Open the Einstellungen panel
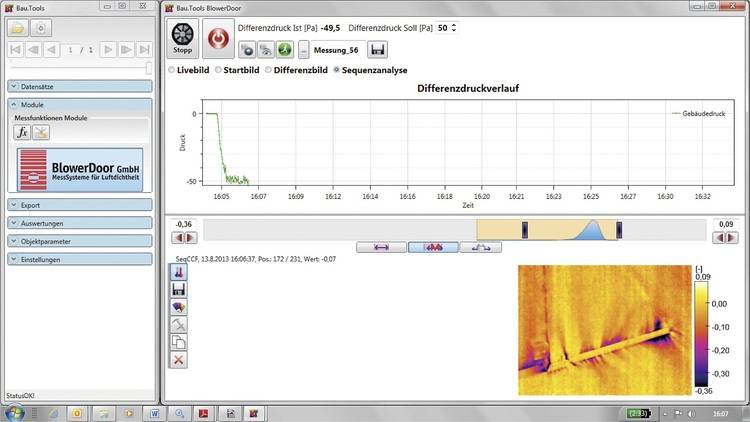The height and width of the screenshot is (422, 750). 80,260
